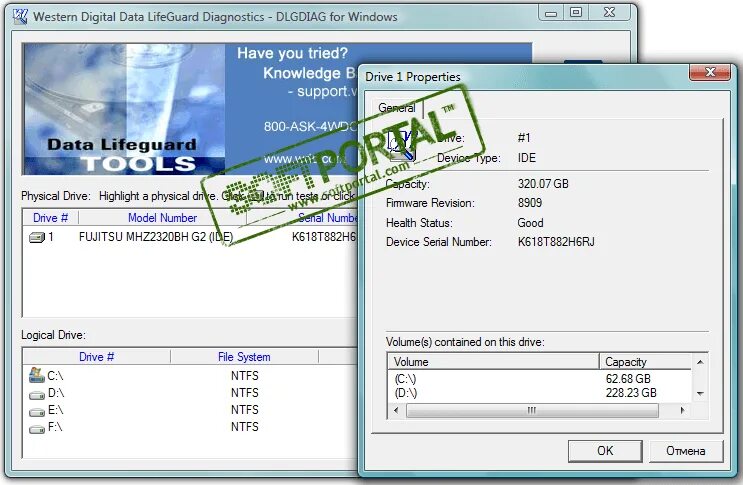Image resolution: width=743 pixels, height=485 pixels.
Task: Open the General tab in Drive 1 Properties
Action: 397,108
